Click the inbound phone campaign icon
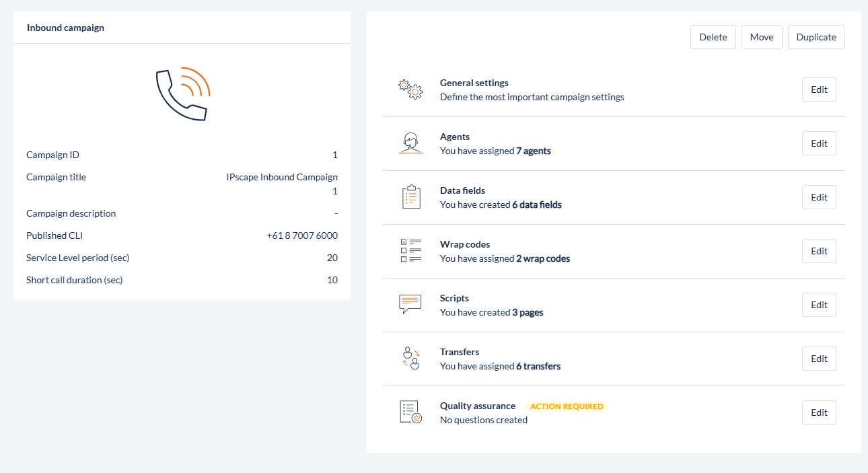 (182, 94)
